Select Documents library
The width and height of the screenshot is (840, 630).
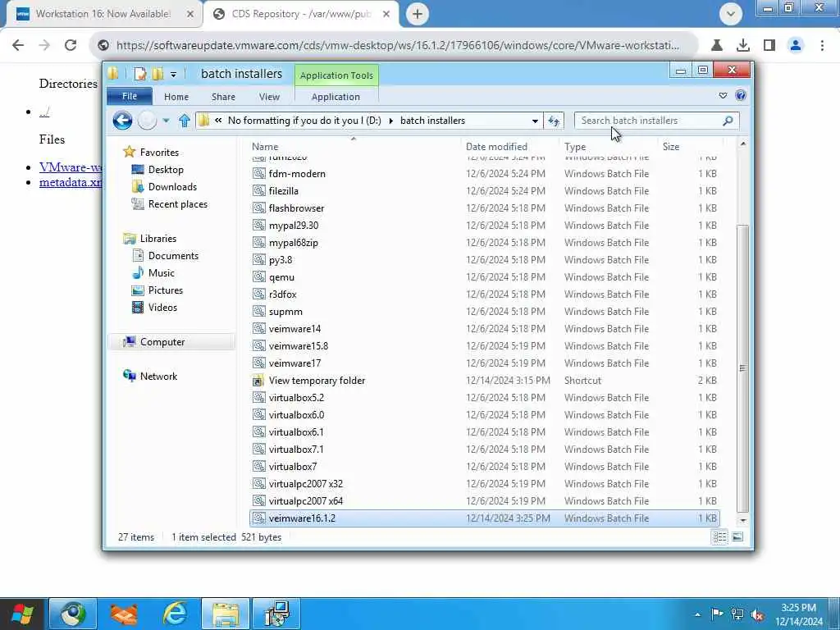174,256
